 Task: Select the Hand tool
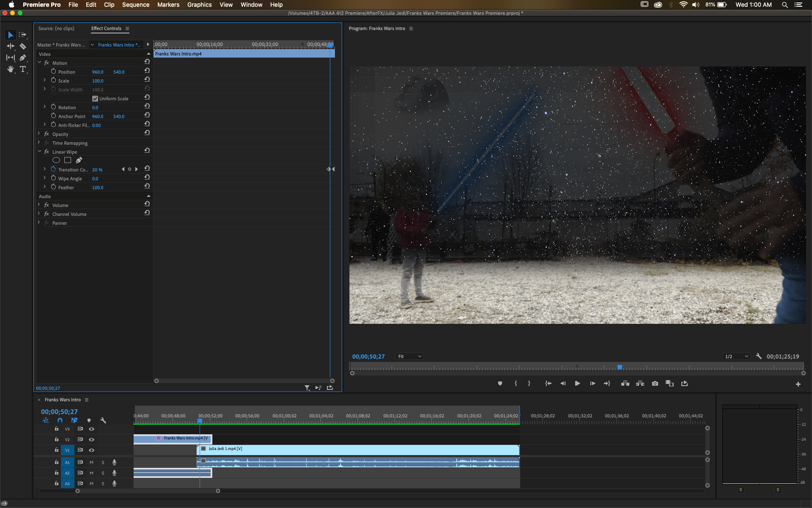tap(10, 69)
